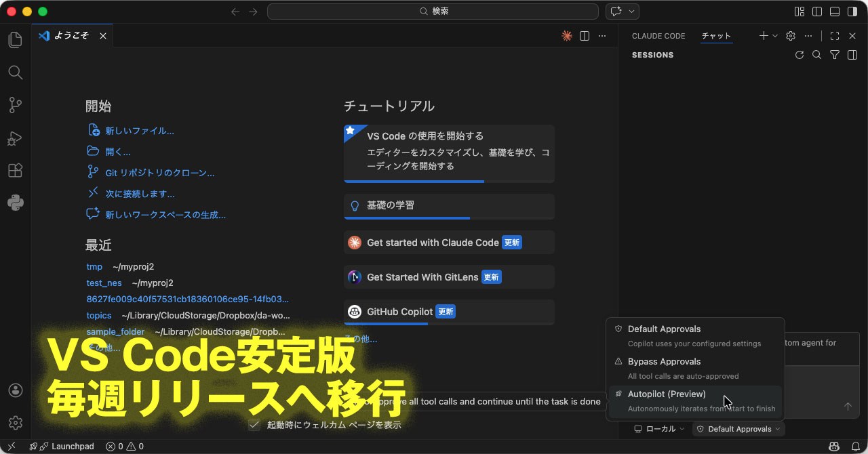Choose Autopilot (Preview) menu option
This screenshot has height=454, width=868.
[x=695, y=401]
